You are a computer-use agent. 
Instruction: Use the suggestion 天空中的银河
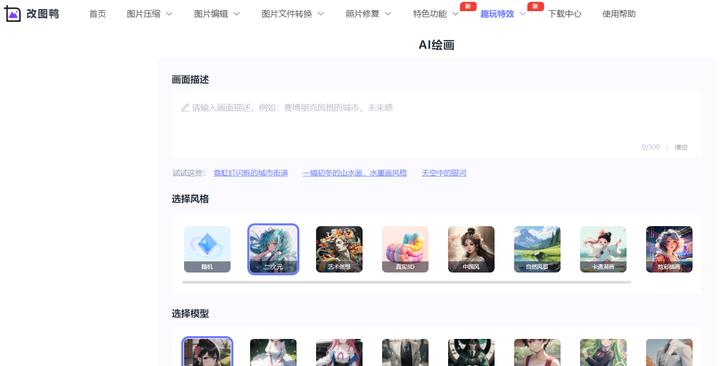pos(444,173)
